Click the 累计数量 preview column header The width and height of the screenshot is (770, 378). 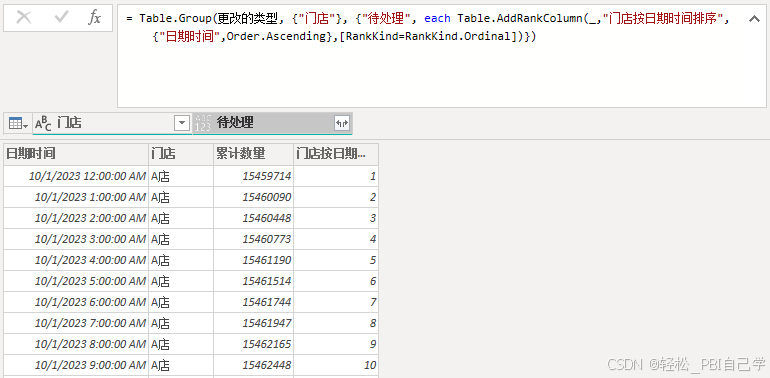pyautogui.click(x=253, y=154)
